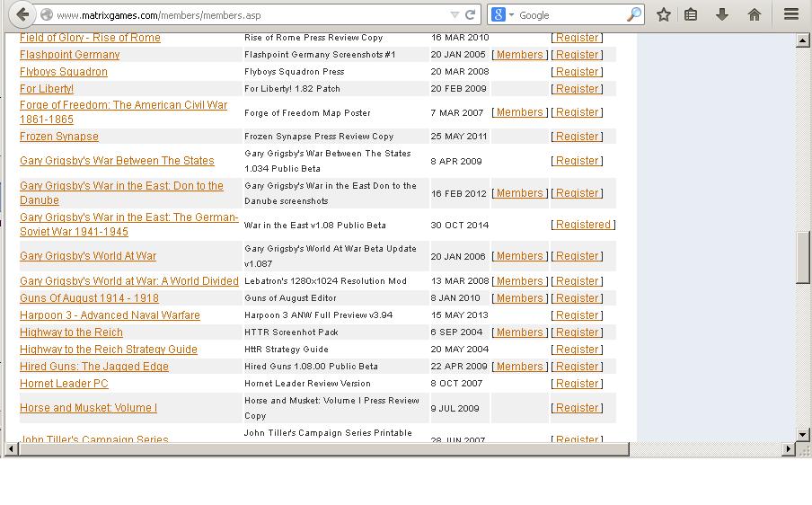Open Gary Grigsby's War Between The States link
Viewport: 812px width, 505px height.
117,161
